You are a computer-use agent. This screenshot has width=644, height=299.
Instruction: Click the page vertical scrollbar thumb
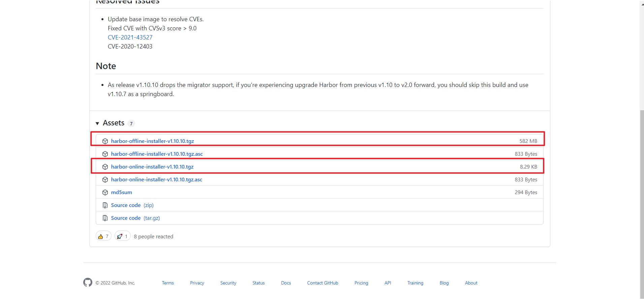click(642, 204)
